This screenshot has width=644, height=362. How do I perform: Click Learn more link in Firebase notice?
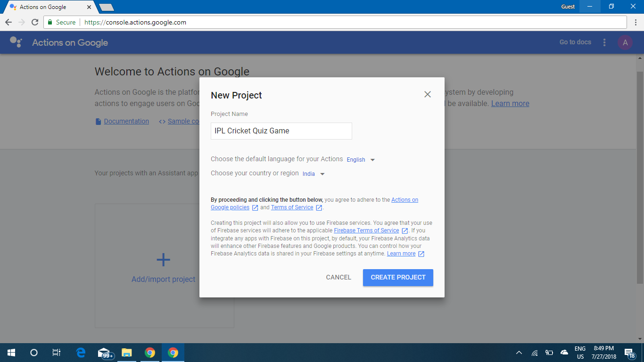[401, 254]
